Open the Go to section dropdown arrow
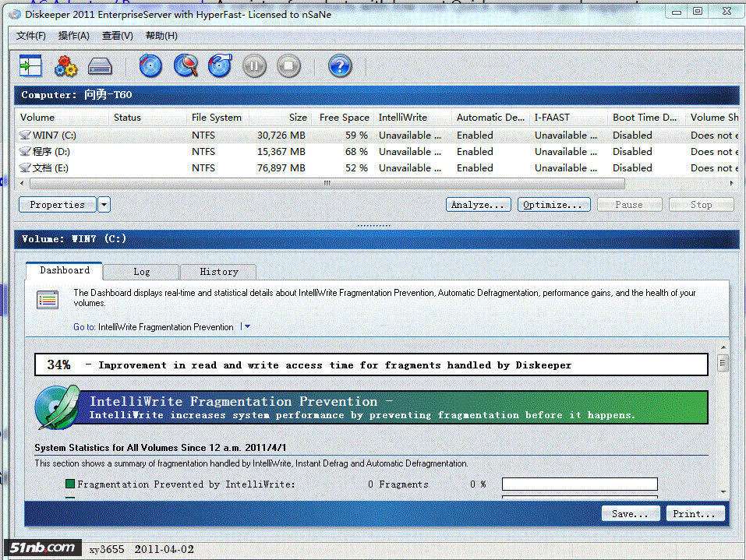This screenshot has width=746, height=560. click(x=246, y=326)
